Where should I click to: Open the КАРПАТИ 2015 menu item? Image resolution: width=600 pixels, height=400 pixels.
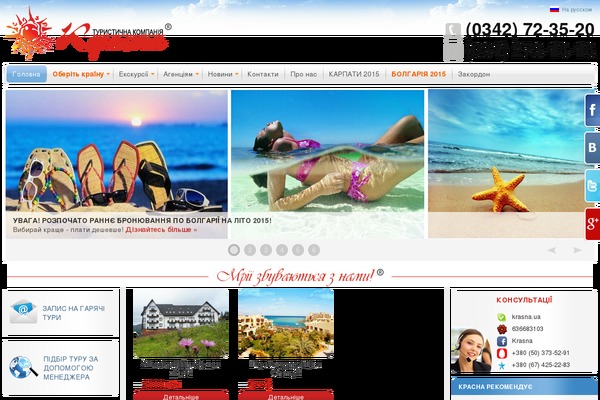[x=354, y=74]
